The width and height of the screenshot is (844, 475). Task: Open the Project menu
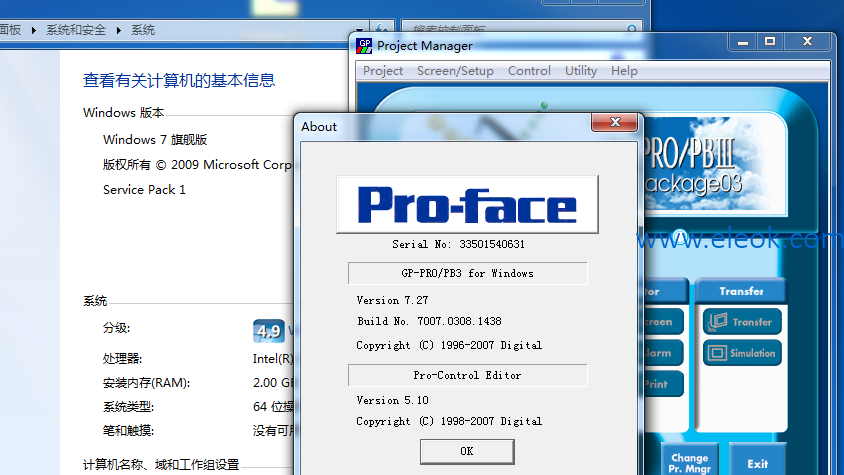[x=383, y=71]
